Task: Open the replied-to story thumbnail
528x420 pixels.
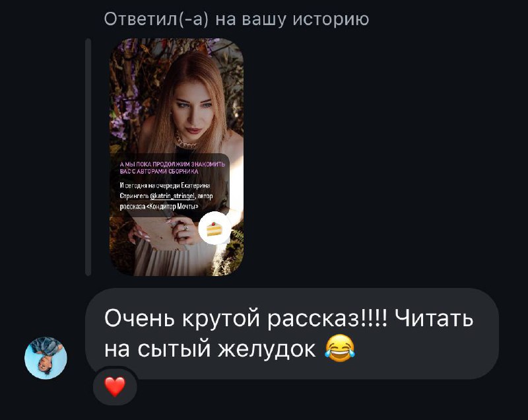Action: click(x=177, y=157)
